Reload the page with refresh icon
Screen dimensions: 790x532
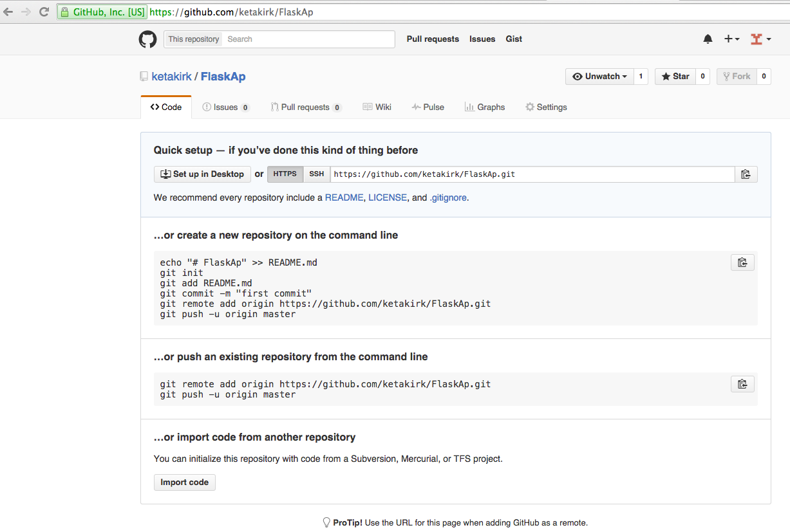click(44, 12)
